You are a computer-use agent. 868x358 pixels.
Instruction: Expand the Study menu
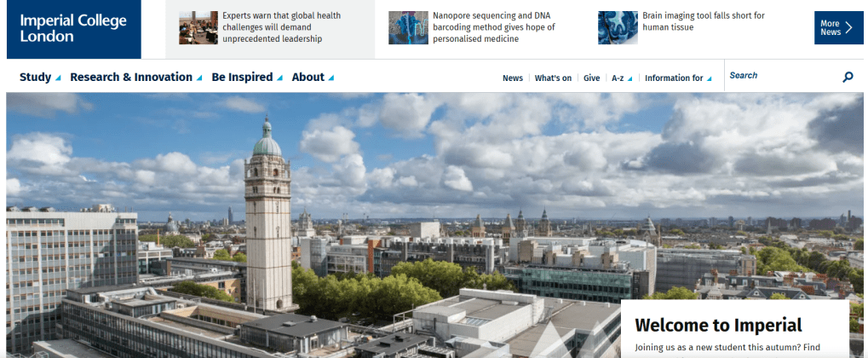tap(40, 78)
